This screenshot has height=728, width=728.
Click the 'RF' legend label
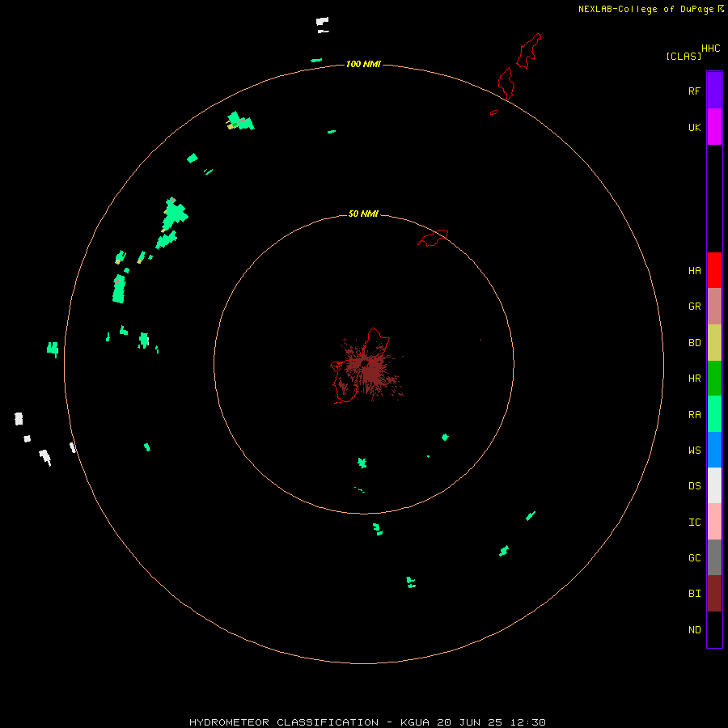tap(694, 91)
